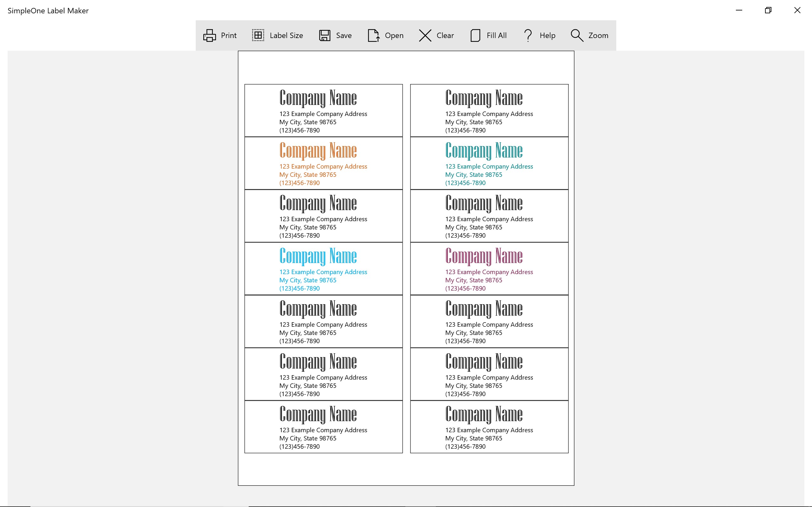Maximize the SimpleOne Label Maker window
Screen dimensions: 812x507
pos(768,10)
